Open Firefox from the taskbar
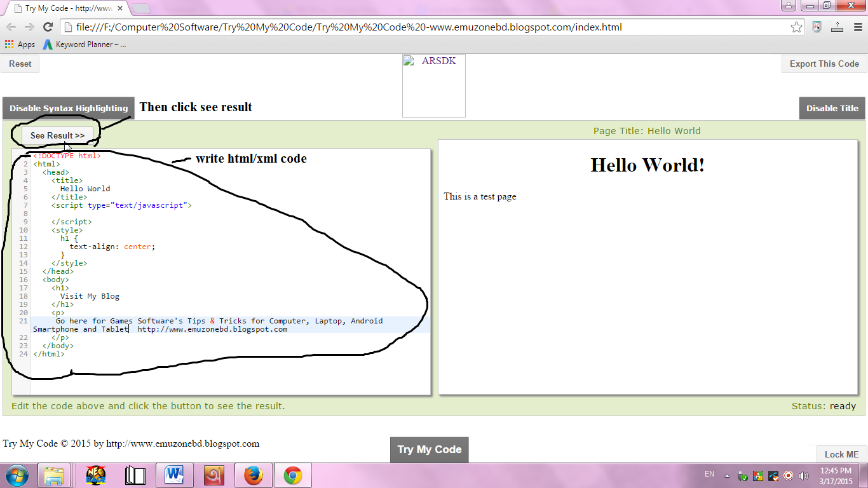 pos(253,475)
